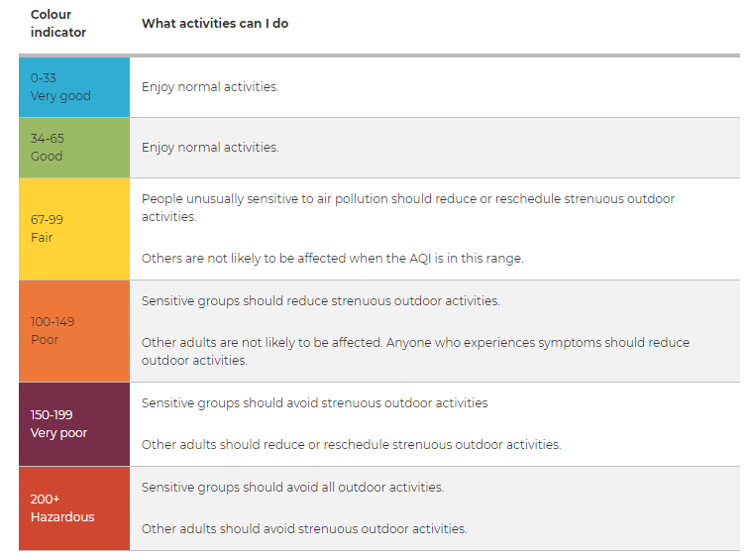Click Enjoy normal activities in Very good row
This screenshot has width=750, height=560.
tap(210, 87)
